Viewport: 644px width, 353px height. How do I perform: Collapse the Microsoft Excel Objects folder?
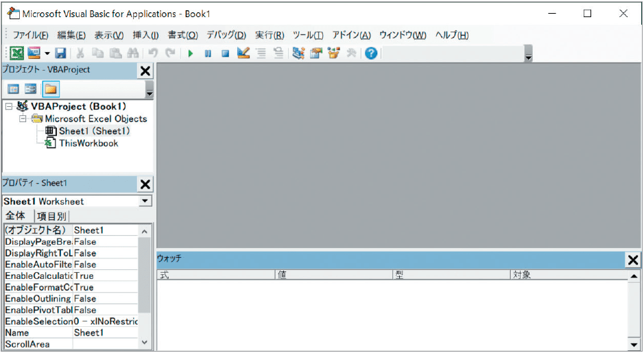[x=23, y=119]
